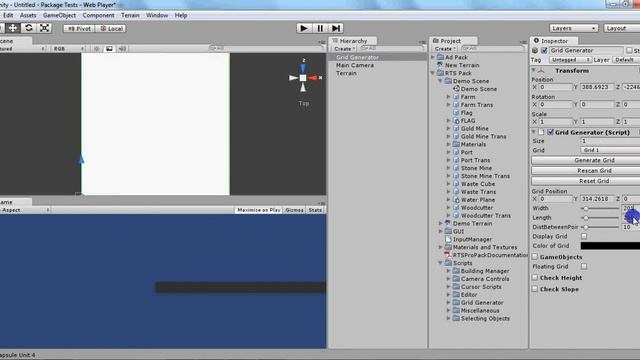Click the Grid Generator scripts folder icon

pos(456,302)
